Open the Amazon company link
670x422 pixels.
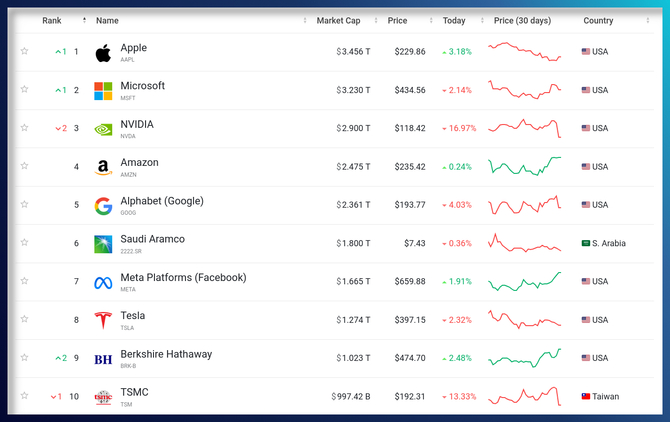point(139,163)
